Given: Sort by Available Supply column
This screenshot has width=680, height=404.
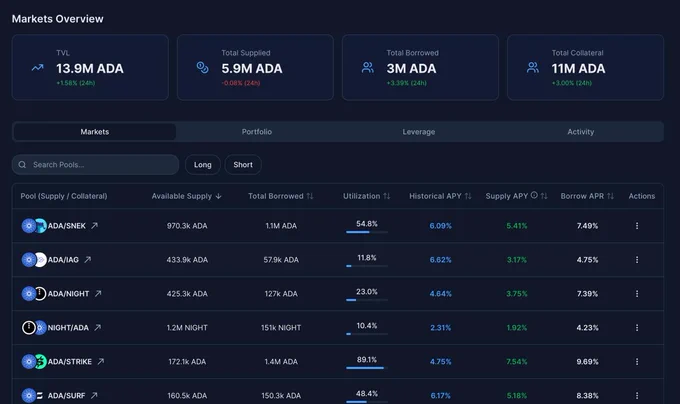Looking at the screenshot, I should pyautogui.click(x=186, y=196).
